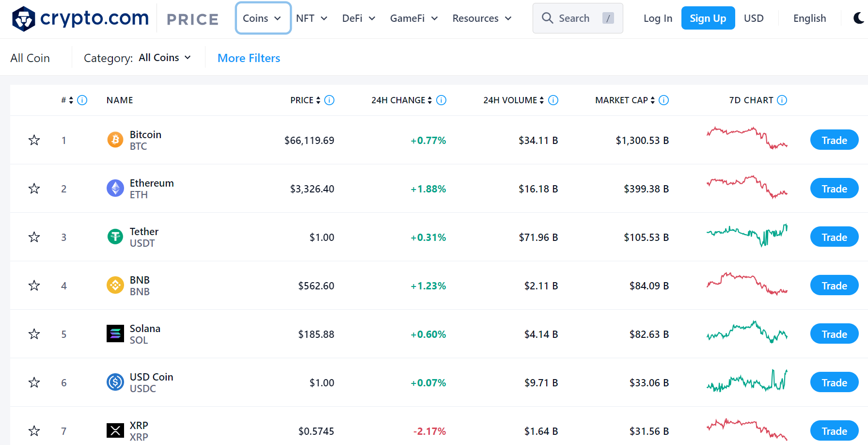Click the Ethereum coin icon

[115, 188]
